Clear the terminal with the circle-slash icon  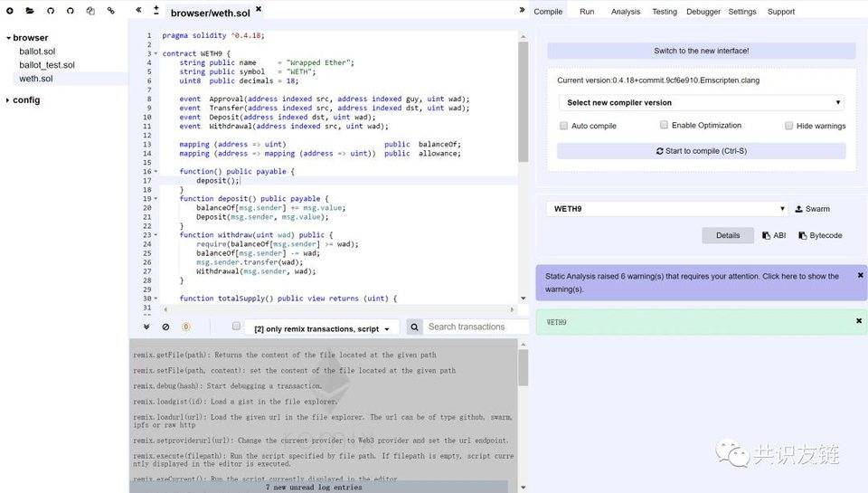point(165,327)
